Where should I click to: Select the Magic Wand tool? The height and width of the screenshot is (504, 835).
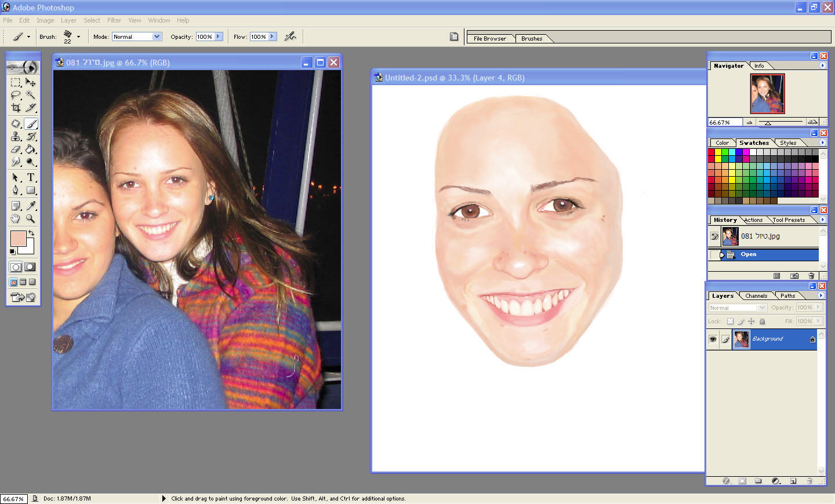pyautogui.click(x=31, y=95)
